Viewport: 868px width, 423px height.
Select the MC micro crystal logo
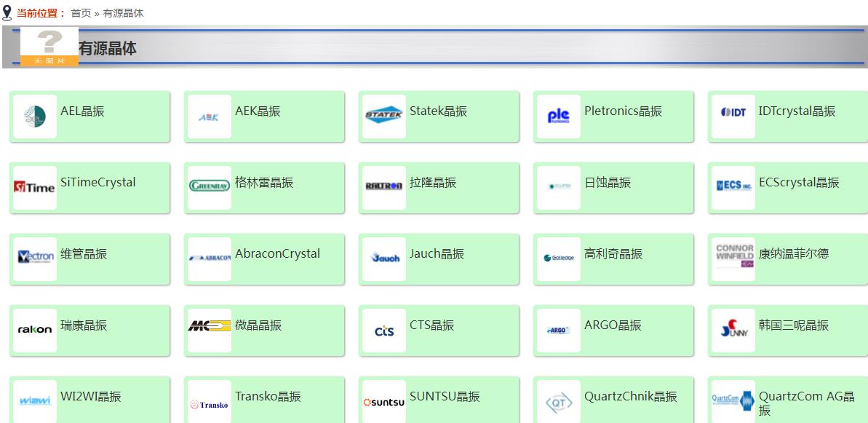click(210, 331)
